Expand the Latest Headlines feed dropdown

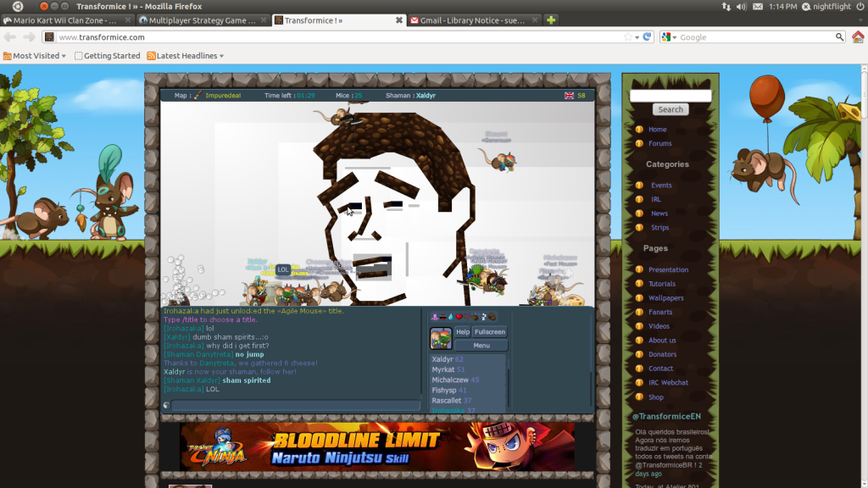point(186,56)
